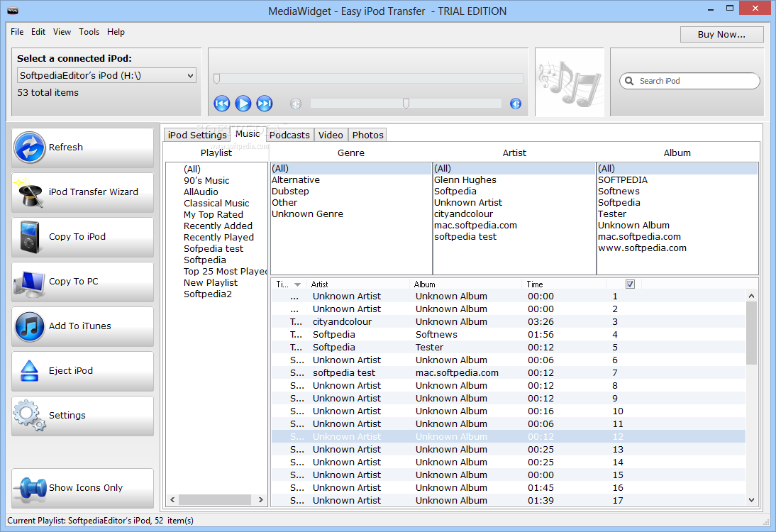Filter by album Tester
This screenshot has width=776, height=532.
[611, 214]
